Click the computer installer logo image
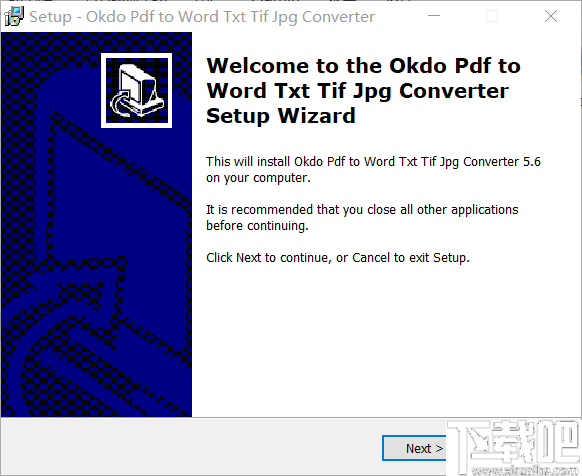 tap(136, 90)
